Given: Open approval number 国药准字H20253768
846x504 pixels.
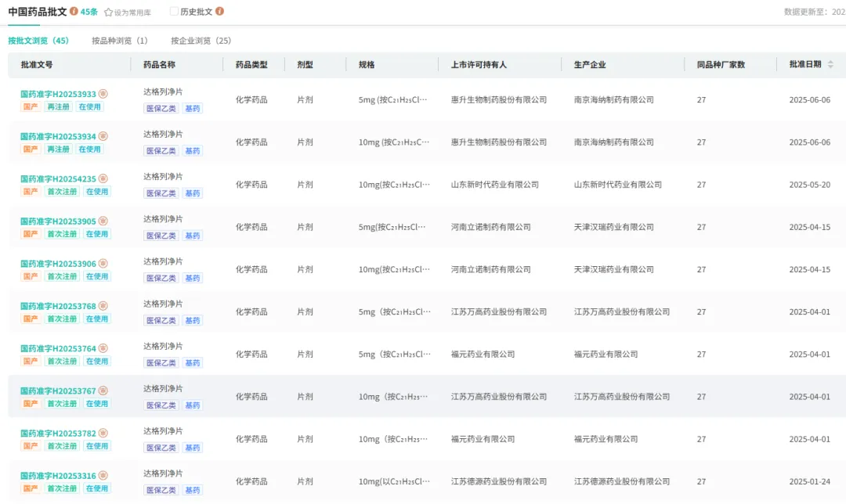Looking at the screenshot, I should 58,306.
